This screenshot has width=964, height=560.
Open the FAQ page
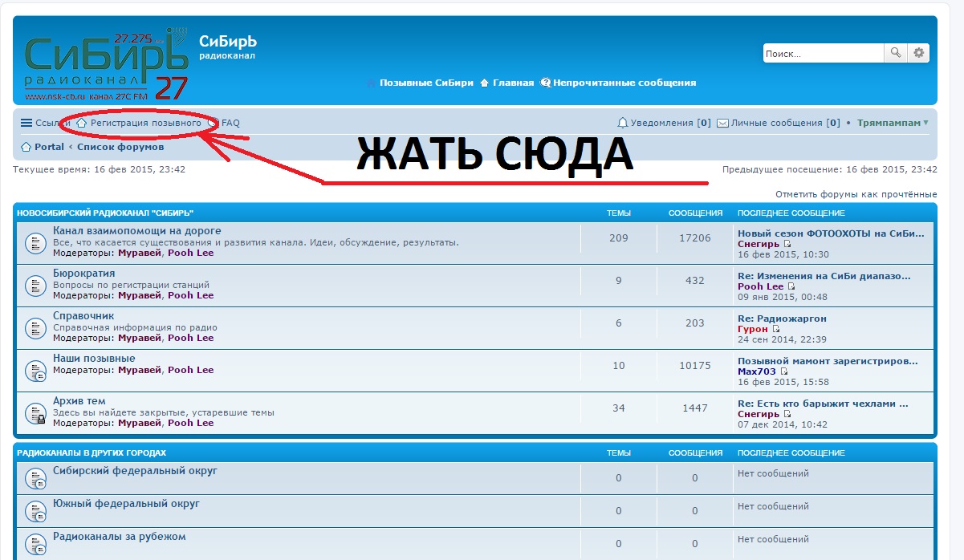pyautogui.click(x=230, y=123)
